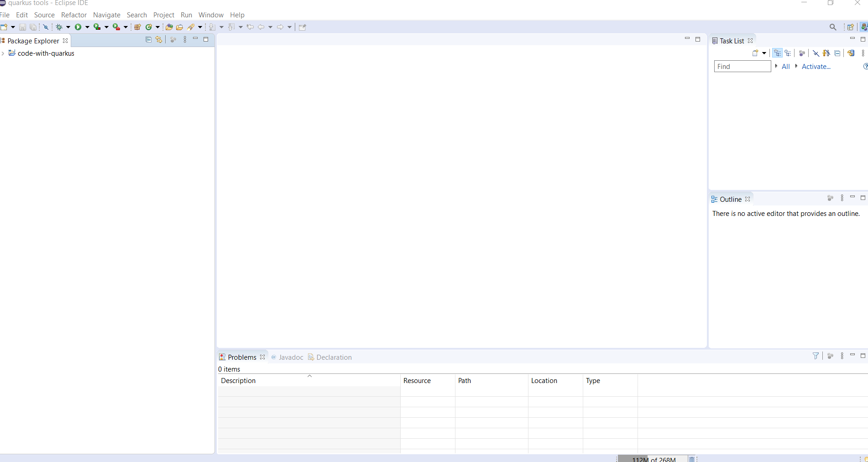Click the Open Type icon in toolbar
868x462 pixels.
point(169,27)
